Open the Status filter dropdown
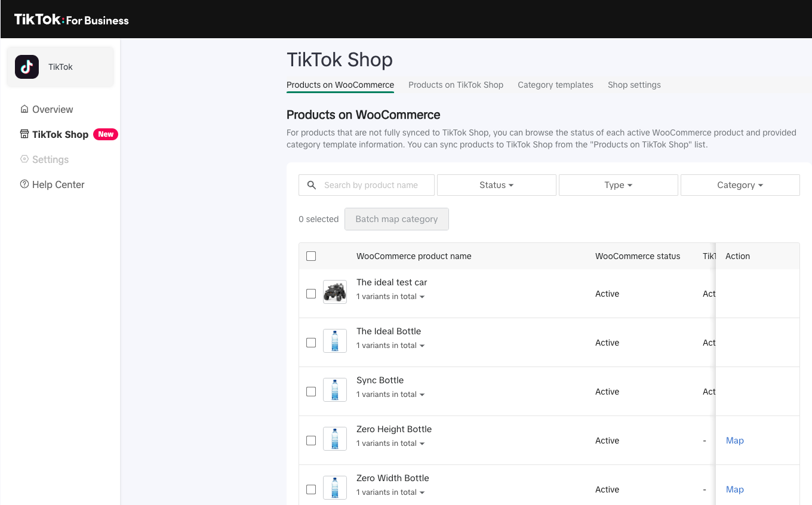The width and height of the screenshot is (812, 505). coord(496,185)
